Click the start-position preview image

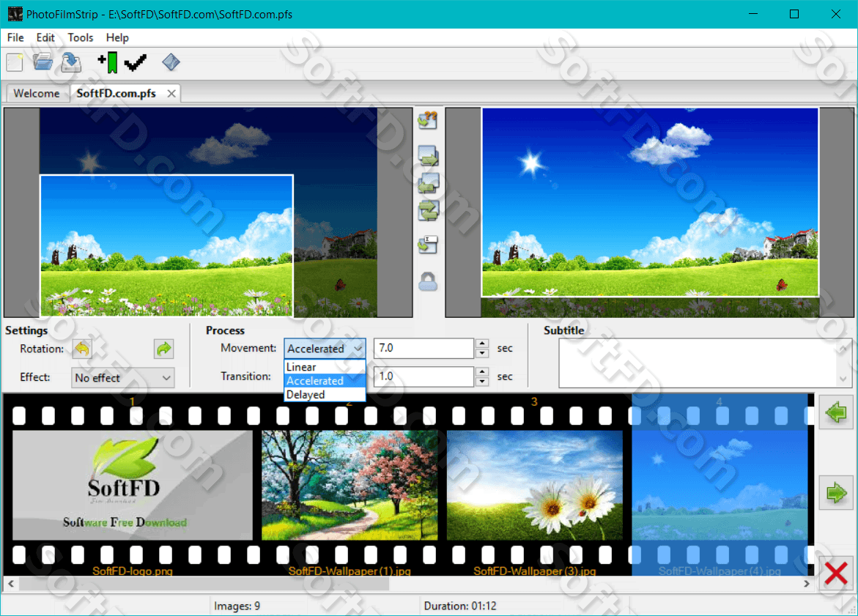tap(208, 212)
